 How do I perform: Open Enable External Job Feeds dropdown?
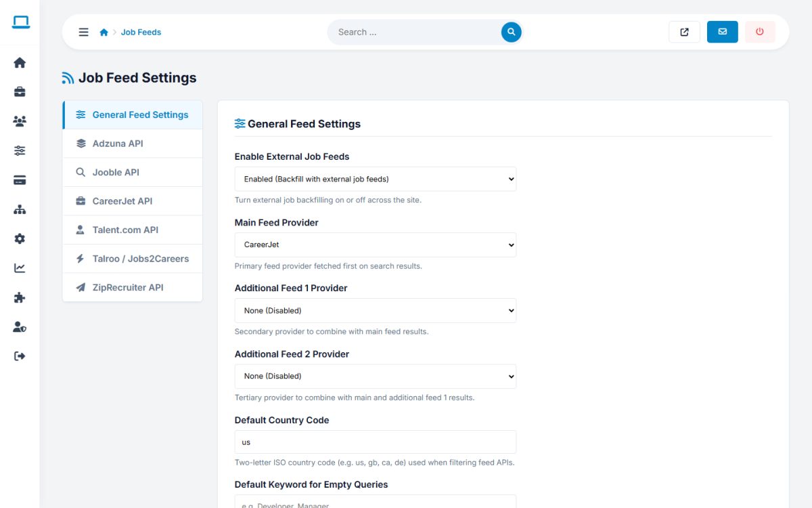coord(376,179)
